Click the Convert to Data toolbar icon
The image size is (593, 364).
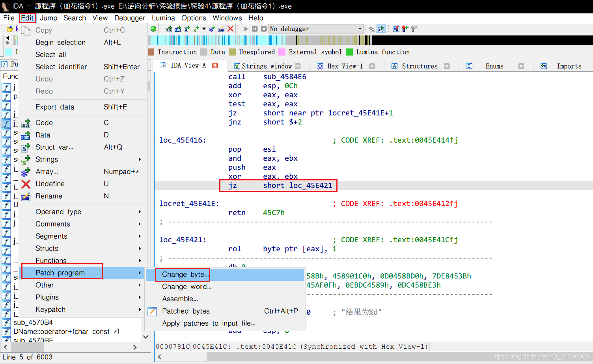(178, 29)
